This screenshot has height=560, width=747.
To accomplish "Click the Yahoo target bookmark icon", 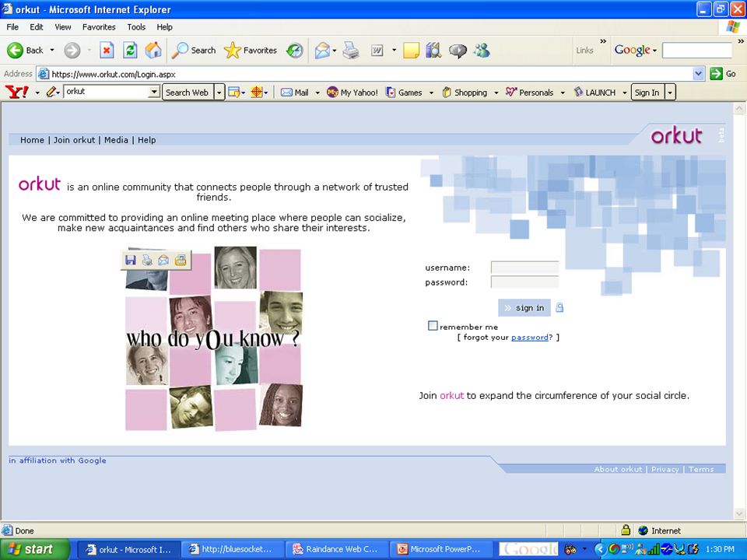I will (x=256, y=93).
